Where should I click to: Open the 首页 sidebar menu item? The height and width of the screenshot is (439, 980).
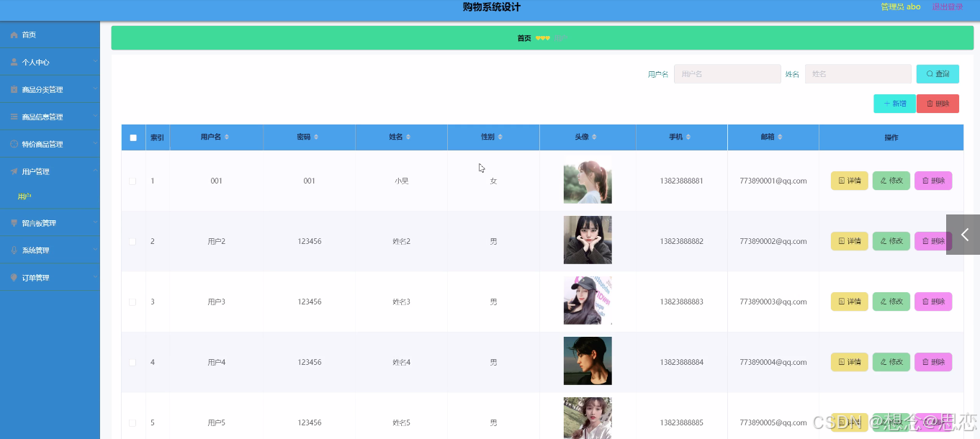coord(50,35)
